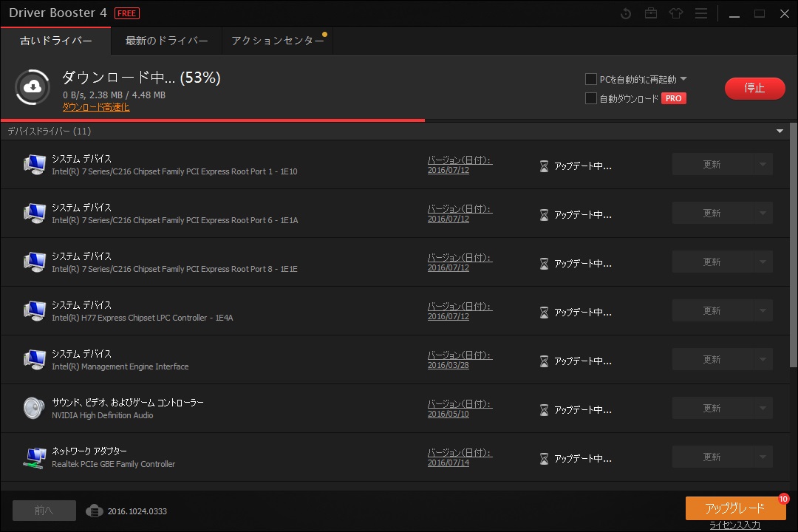The image size is (798, 532).
Task: Open ダウンロード高速化 link
Action: 95,107
